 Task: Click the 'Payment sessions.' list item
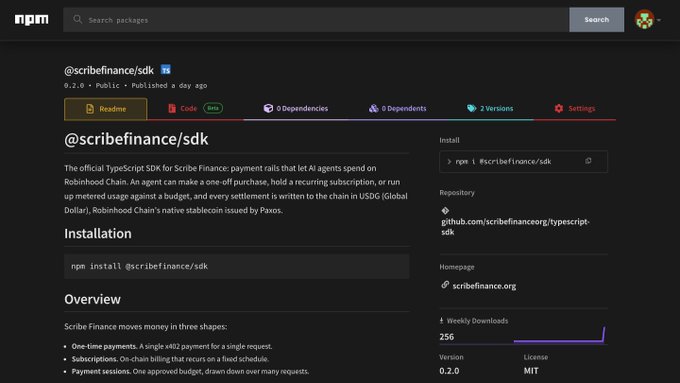click(x=190, y=371)
